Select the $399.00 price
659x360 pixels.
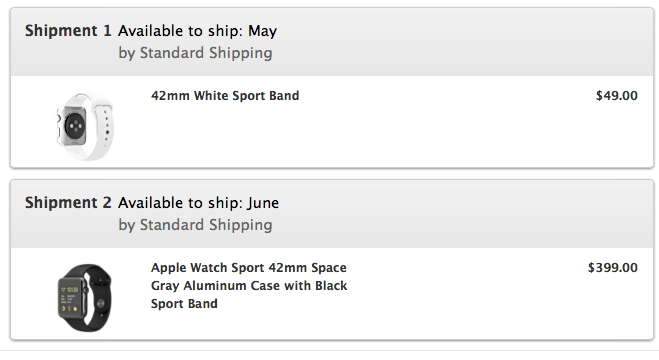pyautogui.click(x=613, y=268)
